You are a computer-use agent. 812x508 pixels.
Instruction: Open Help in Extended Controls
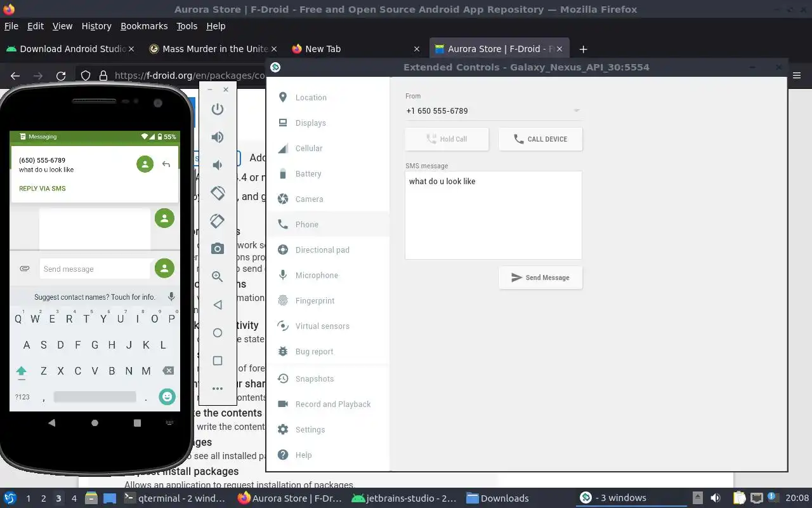click(328, 455)
